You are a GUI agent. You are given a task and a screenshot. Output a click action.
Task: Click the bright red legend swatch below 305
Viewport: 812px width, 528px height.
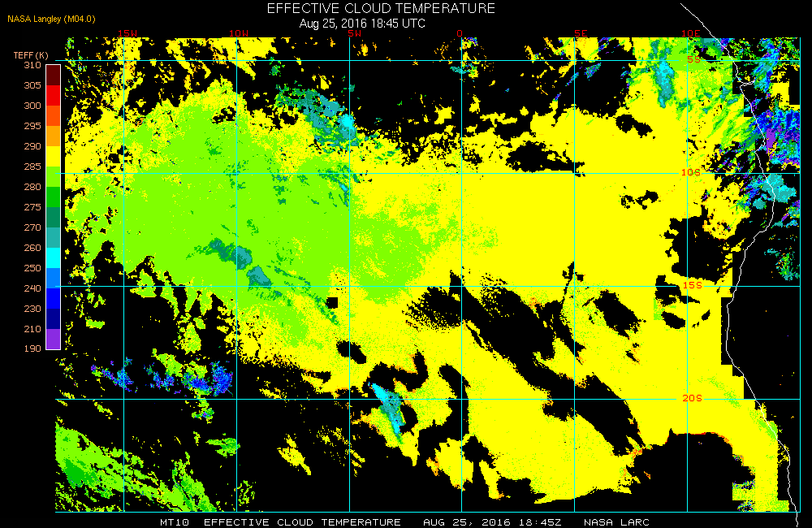pos(54,95)
